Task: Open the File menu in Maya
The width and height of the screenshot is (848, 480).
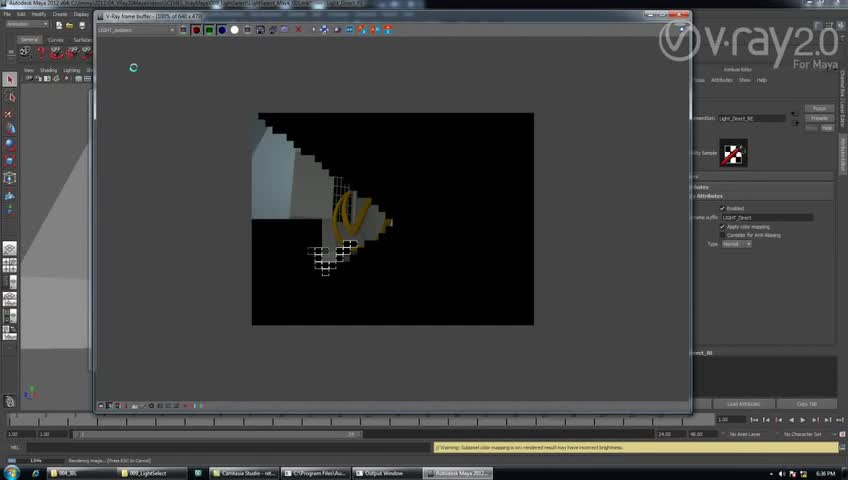Action: (8, 14)
